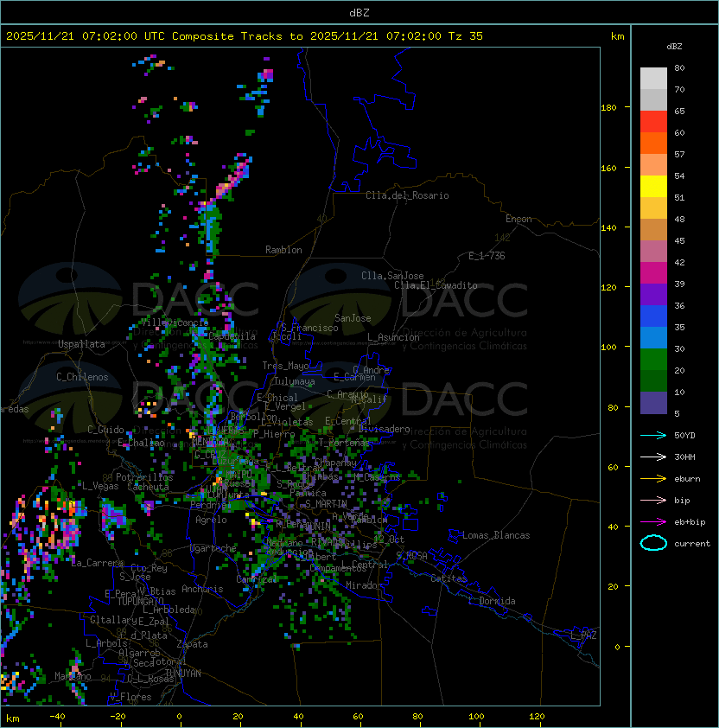Click the -40 tick on the horizontal km axis
Image resolution: width=719 pixels, height=728 pixels.
point(57,717)
